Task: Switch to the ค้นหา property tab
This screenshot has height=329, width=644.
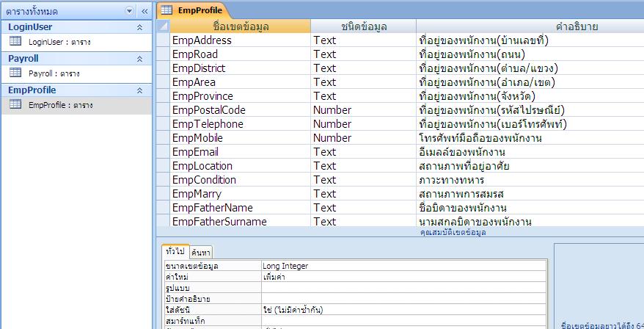Action: [201, 253]
